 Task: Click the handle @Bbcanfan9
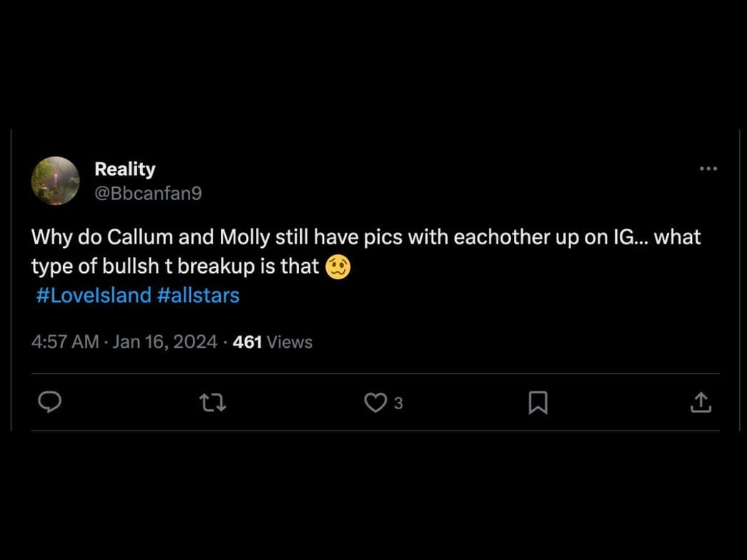(x=149, y=193)
